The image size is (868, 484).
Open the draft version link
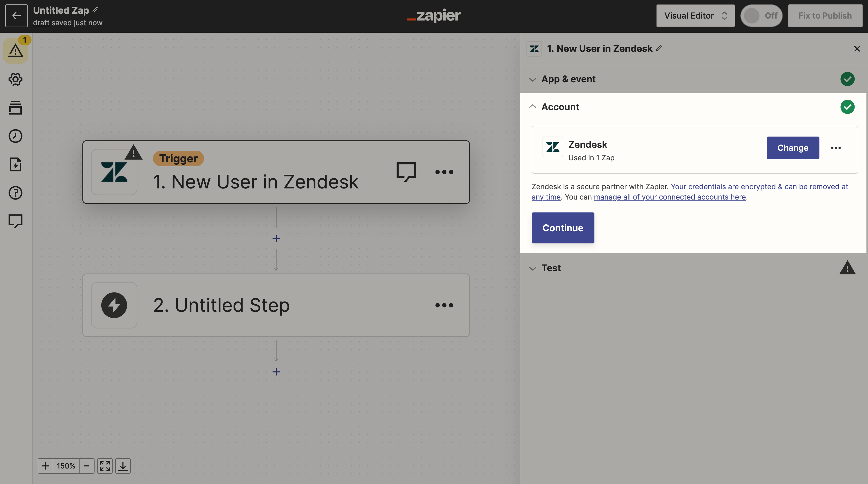click(x=41, y=22)
